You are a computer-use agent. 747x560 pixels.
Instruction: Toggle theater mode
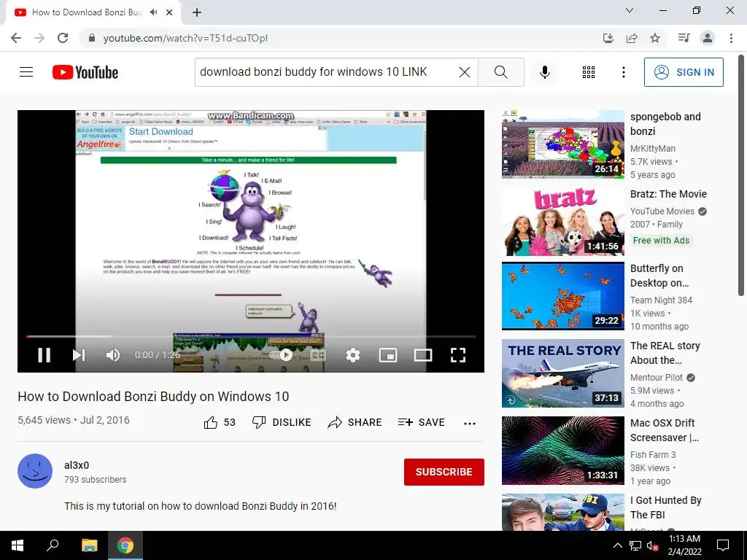tap(422, 355)
